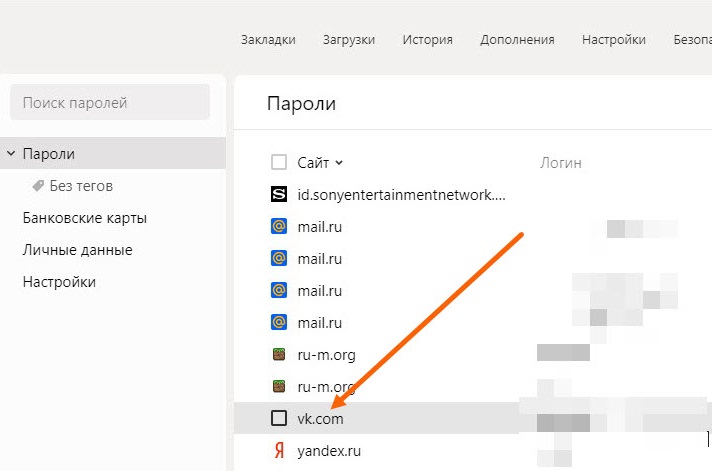
Task: Click the first mail.ru site icon
Action: [279, 227]
